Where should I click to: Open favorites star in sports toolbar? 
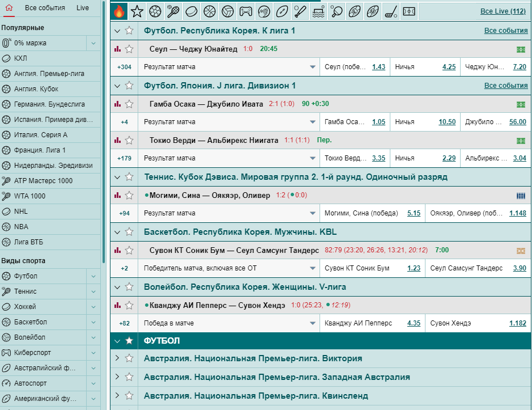pos(137,11)
